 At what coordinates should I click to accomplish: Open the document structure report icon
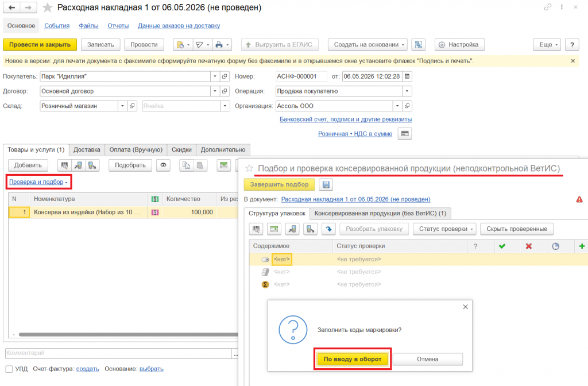418,45
